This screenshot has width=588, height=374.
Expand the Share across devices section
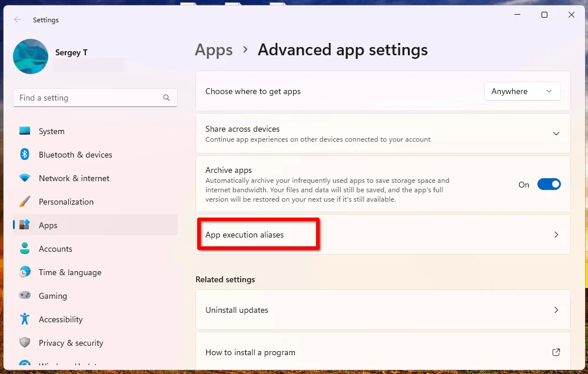click(x=556, y=133)
